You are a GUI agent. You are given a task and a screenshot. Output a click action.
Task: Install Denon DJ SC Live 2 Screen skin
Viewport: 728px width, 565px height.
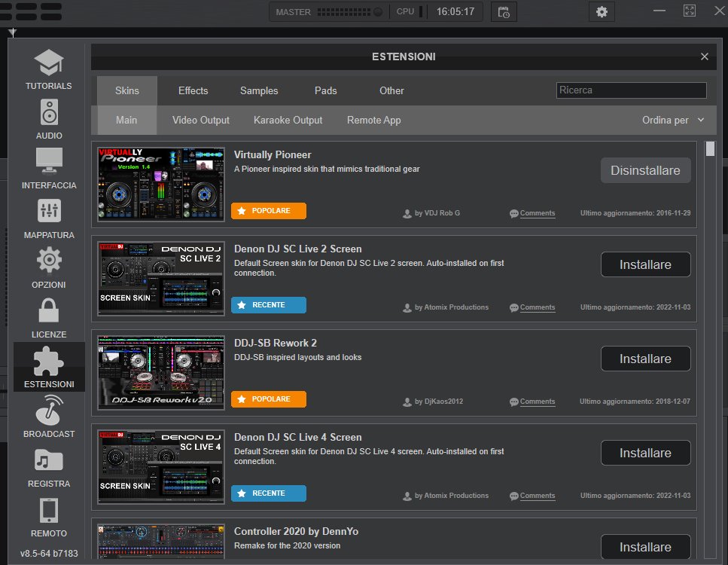(x=645, y=264)
